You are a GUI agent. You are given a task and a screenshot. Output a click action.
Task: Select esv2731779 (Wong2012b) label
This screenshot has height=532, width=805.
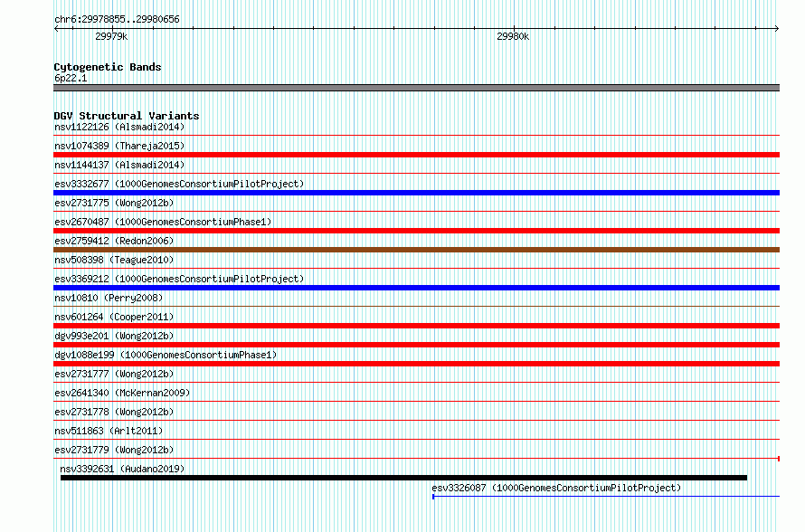[x=114, y=450]
